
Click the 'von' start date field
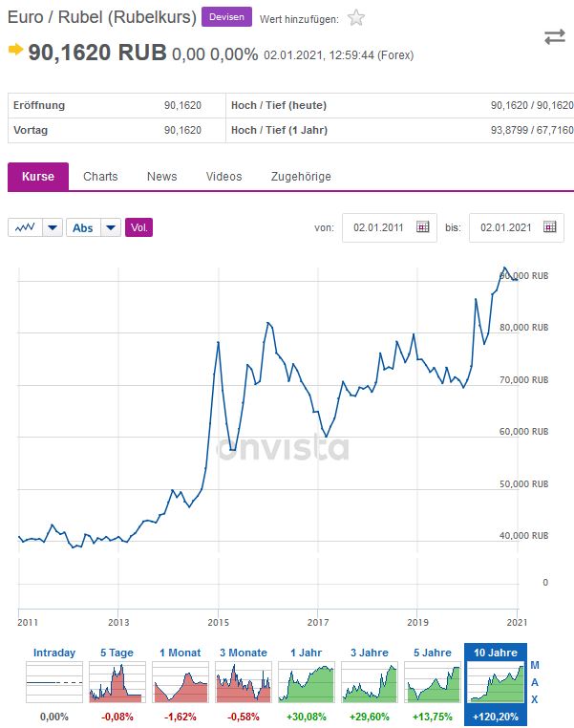tap(379, 227)
